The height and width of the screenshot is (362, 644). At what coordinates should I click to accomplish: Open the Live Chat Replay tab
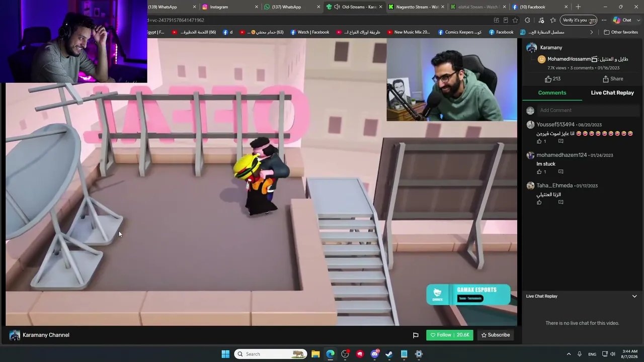612,93
